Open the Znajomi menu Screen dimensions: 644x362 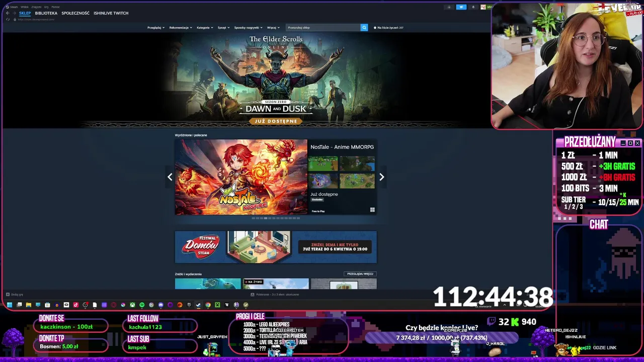(x=36, y=7)
